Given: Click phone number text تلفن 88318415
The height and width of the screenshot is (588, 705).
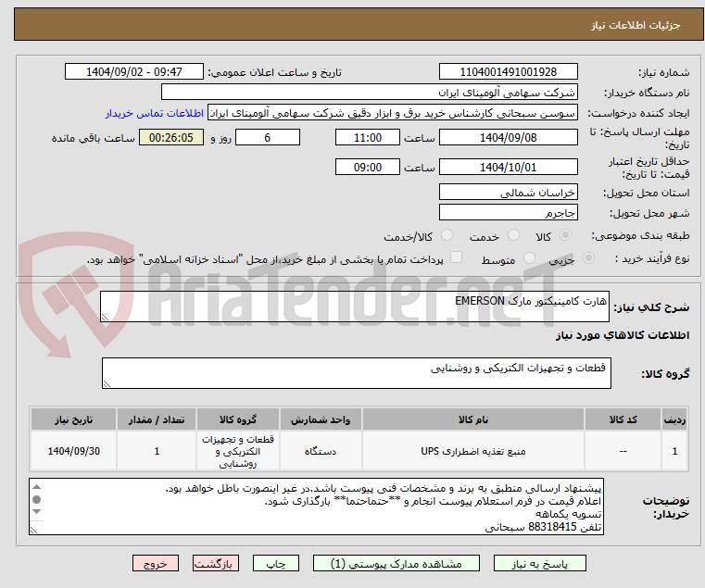Looking at the screenshot, I should click(x=565, y=527).
